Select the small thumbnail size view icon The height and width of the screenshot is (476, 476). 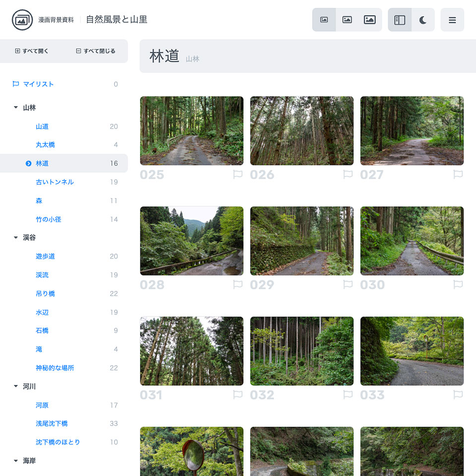tap(324, 19)
